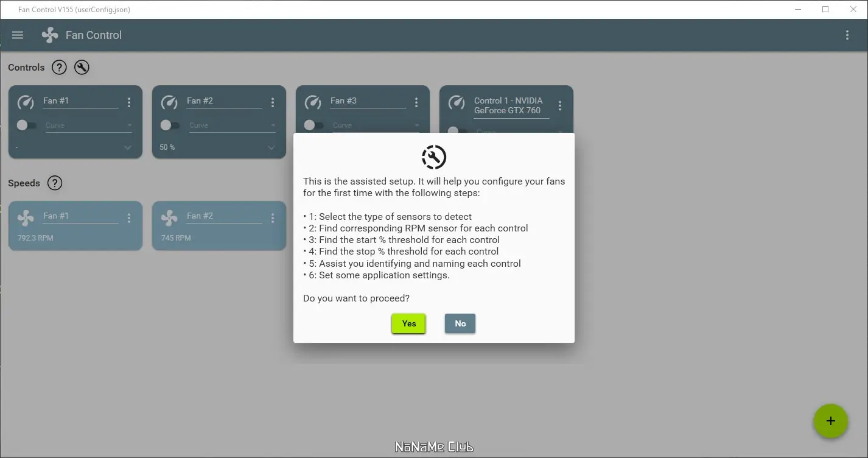This screenshot has width=868, height=458.
Task: Click the Speeds section heading
Action: [24, 183]
